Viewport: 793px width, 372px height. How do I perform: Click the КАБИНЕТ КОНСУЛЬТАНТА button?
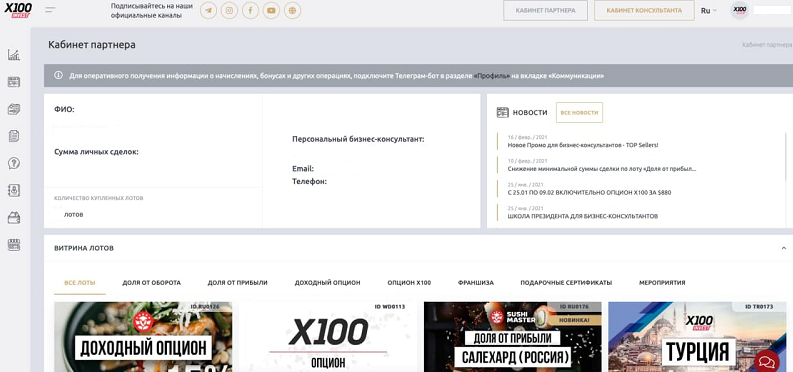point(644,11)
